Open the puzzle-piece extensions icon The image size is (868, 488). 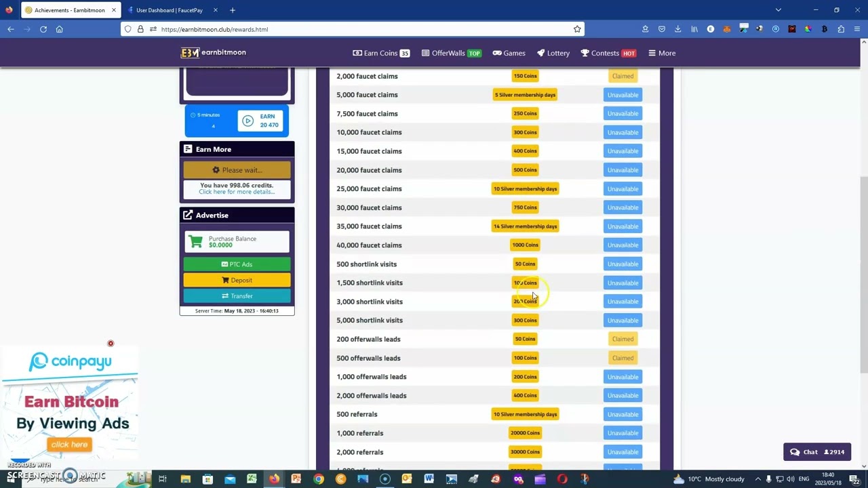(x=841, y=29)
